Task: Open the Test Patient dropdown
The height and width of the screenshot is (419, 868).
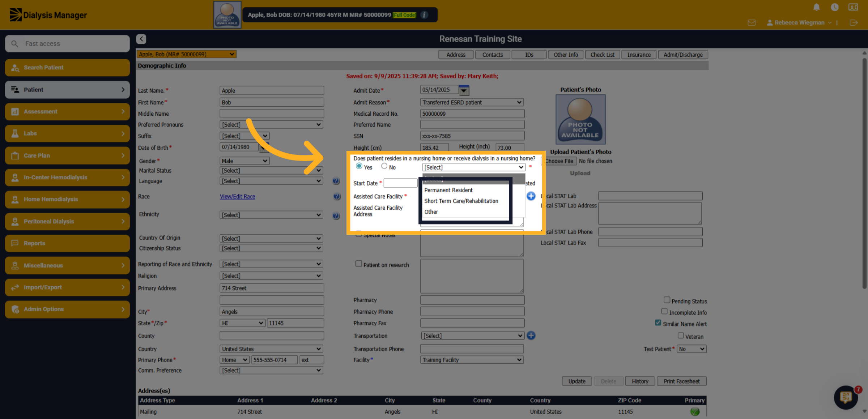Action: point(692,349)
